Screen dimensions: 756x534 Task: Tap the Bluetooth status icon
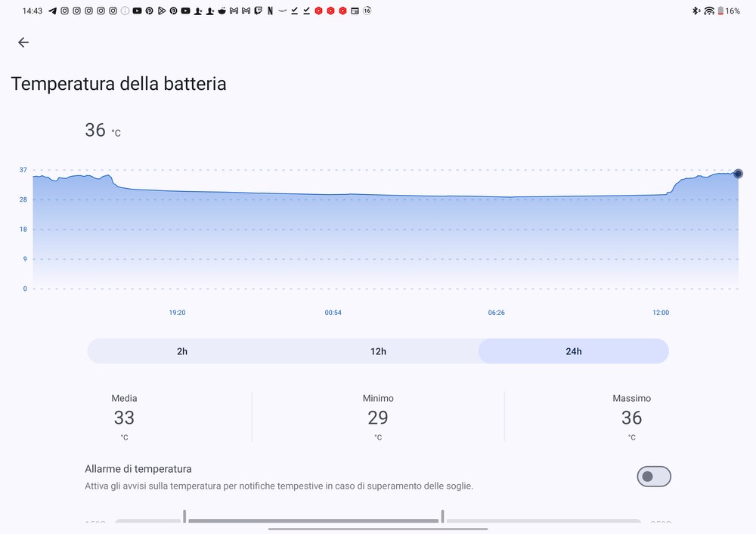coord(696,11)
